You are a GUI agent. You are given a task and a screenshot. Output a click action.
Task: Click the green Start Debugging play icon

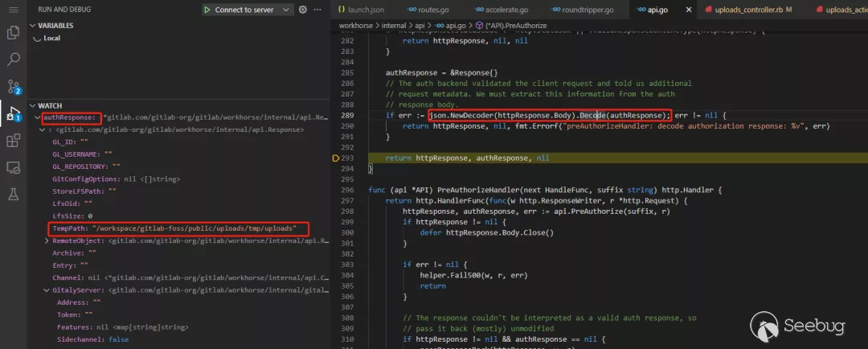click(207, 10)
